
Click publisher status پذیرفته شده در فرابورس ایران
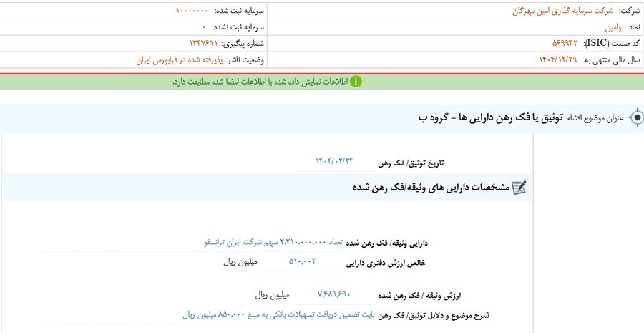(179, 60)
